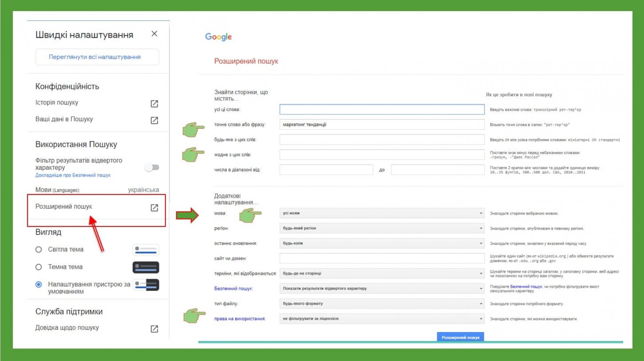Image resolution: width=644 pixels, height=361 pixels.
Task: Click the 'будь-яке з цих слів' input field
Action: 382,140
